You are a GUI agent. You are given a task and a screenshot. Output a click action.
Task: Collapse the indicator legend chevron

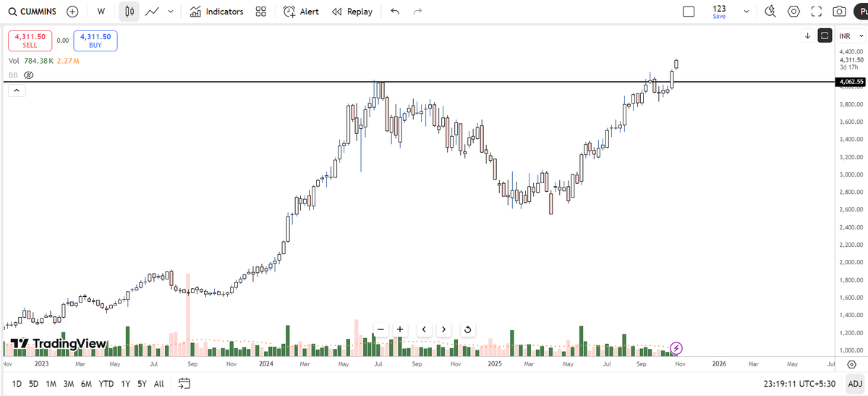[17, 90]
